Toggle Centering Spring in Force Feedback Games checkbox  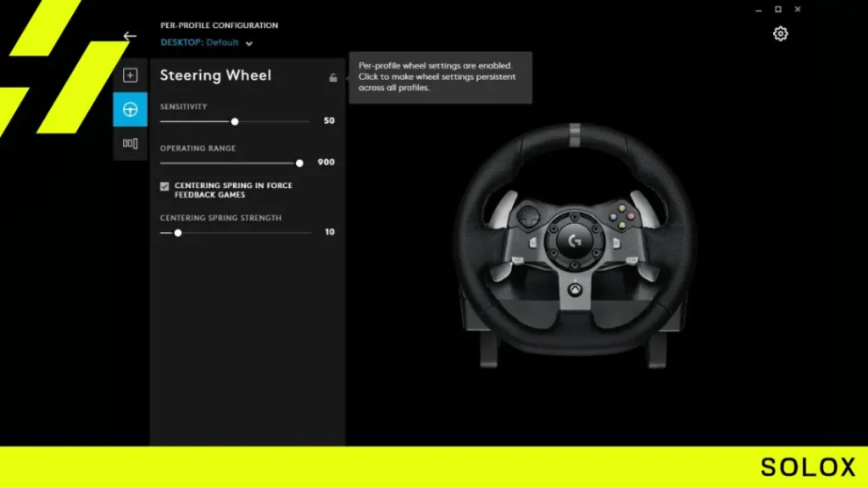tap(164, 186)
